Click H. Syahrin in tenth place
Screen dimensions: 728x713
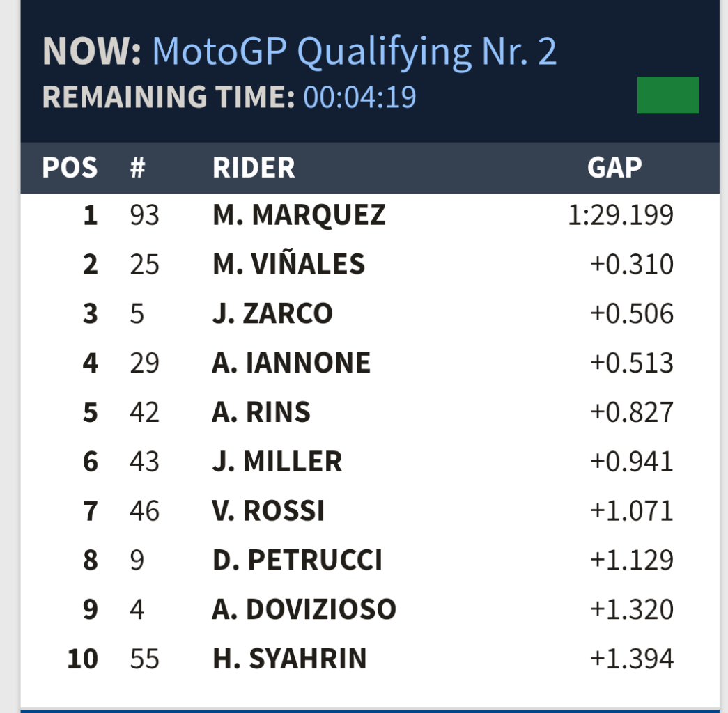click(290, 659)
